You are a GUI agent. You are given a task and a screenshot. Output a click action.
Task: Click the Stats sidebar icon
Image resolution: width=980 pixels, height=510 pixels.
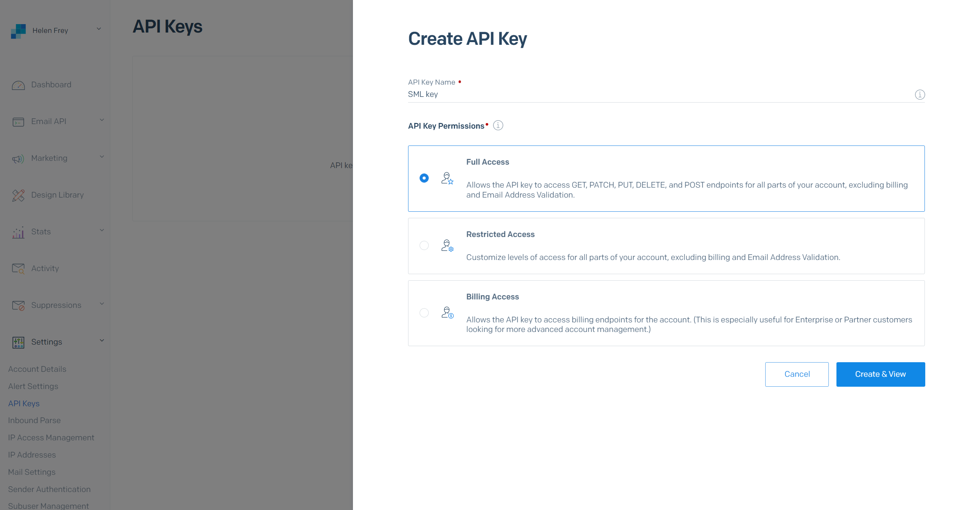(x=18, y=231)
